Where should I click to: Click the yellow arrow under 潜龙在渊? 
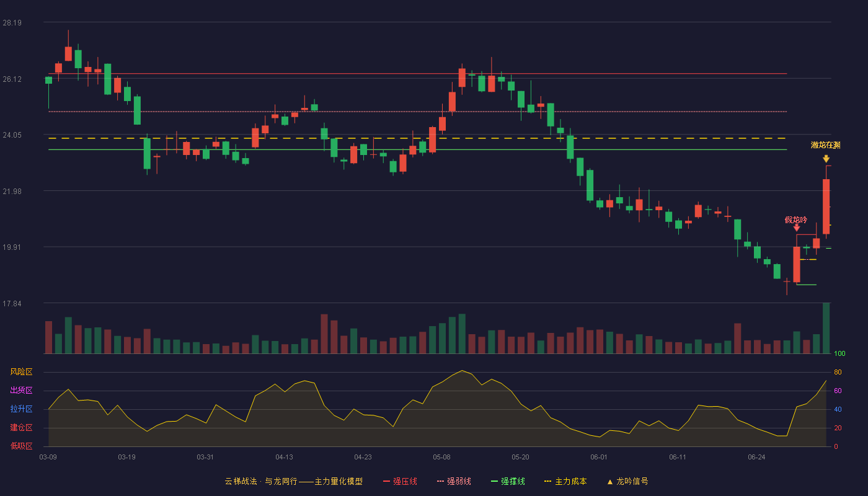tap(826, 159)
